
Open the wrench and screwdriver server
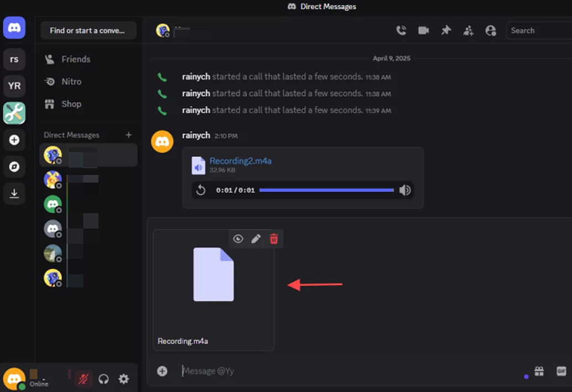click(x=14, y=113)
